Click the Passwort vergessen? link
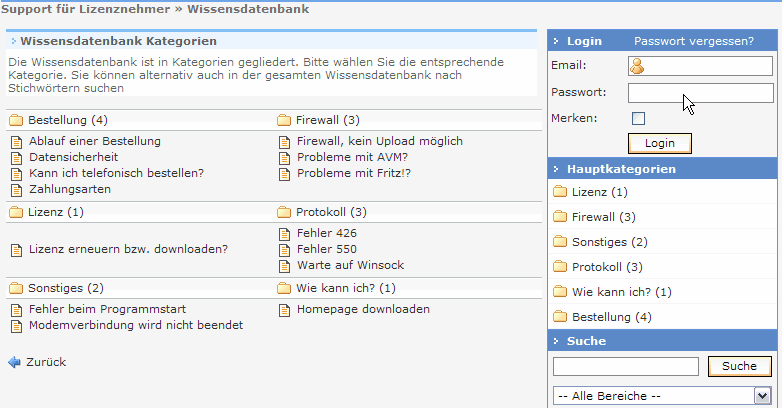This screenshot has height=408, width=782. click(694, 41)
